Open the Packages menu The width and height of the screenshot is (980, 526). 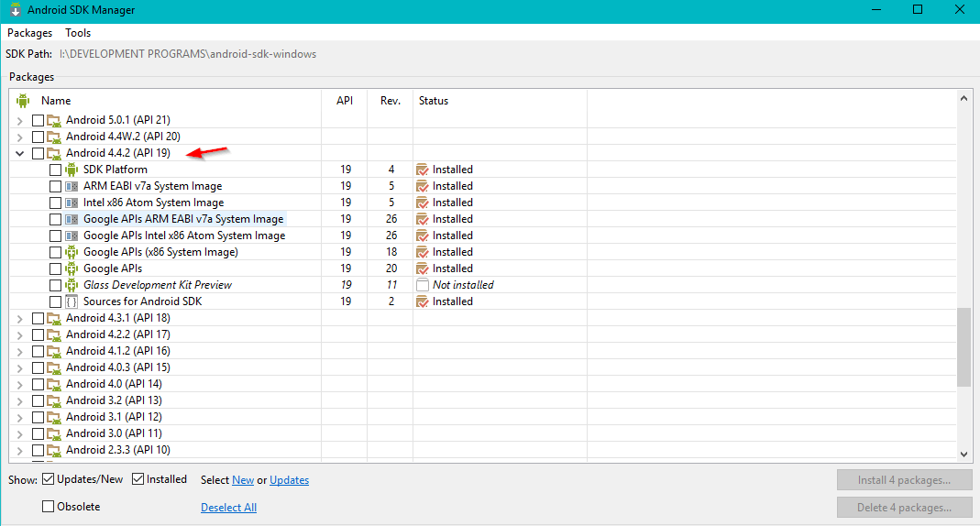click(30, 32)
